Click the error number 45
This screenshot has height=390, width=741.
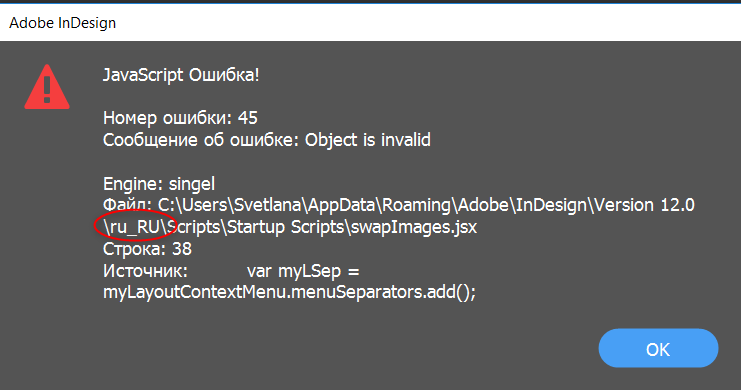point(248,118)
